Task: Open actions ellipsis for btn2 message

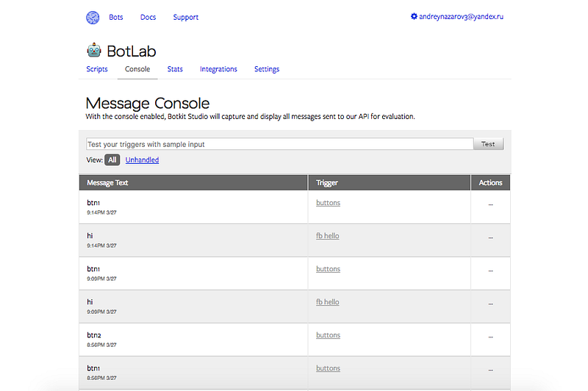Action: point(490,336)
